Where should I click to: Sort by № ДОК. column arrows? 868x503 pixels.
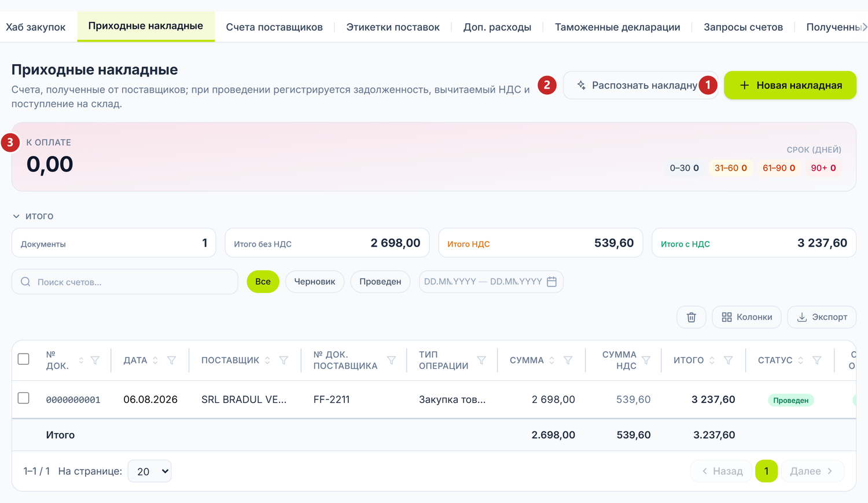pyautogui.click(x=81, y=361)
